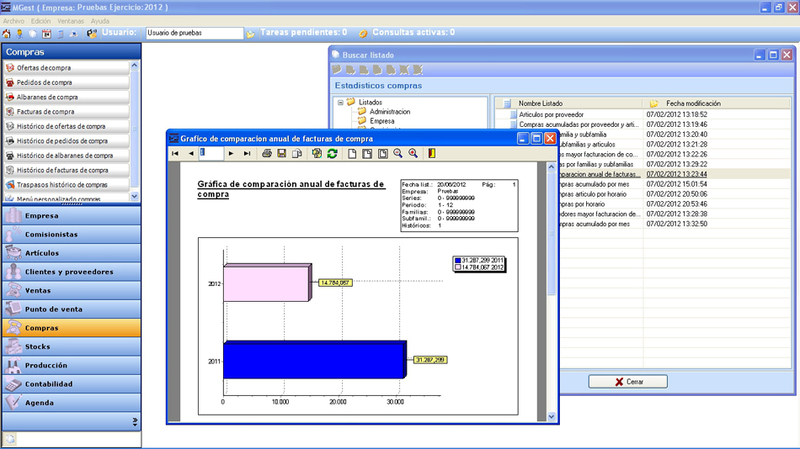The height and width of the screenshot is (449, 800).
Task: Go to first page of report
Action: point(175,154)
